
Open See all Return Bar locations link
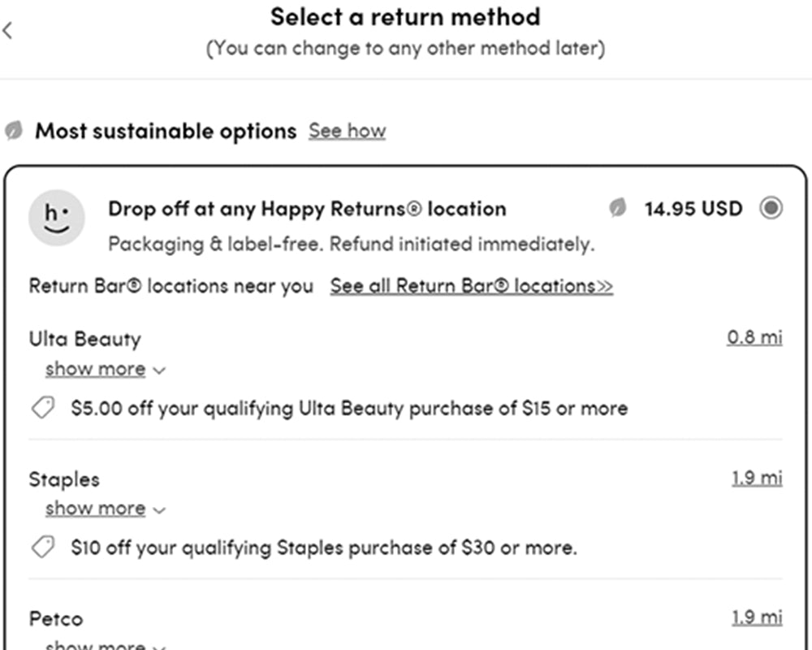471,286
